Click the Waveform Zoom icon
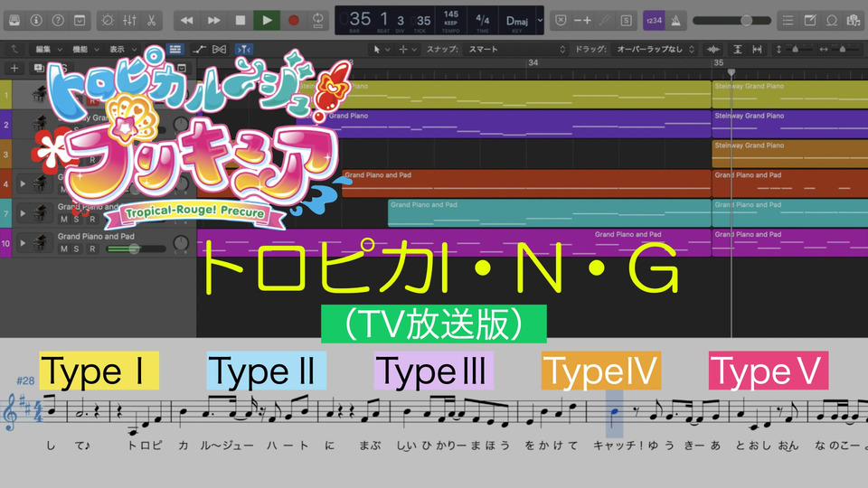The image size is (868, 488). pyautogui.click(x=713, y=49)
